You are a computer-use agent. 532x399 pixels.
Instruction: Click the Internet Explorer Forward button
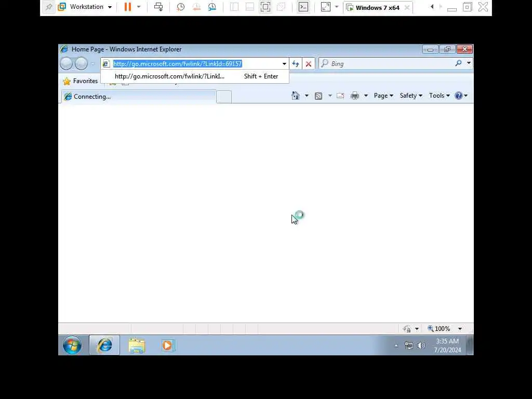(x=81, y=63)
